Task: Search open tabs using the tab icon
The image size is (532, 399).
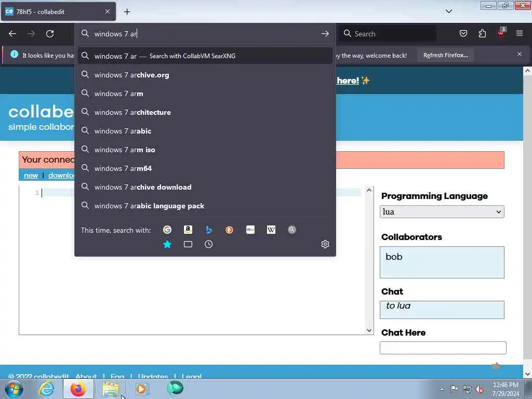Action: click(x=188, y=244)
